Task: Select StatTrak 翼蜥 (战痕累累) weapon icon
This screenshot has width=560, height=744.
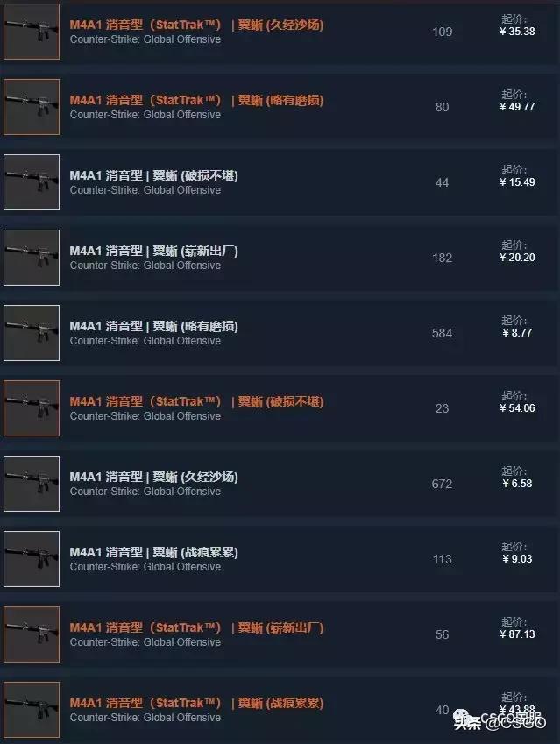Action: [x=32, y=710]
